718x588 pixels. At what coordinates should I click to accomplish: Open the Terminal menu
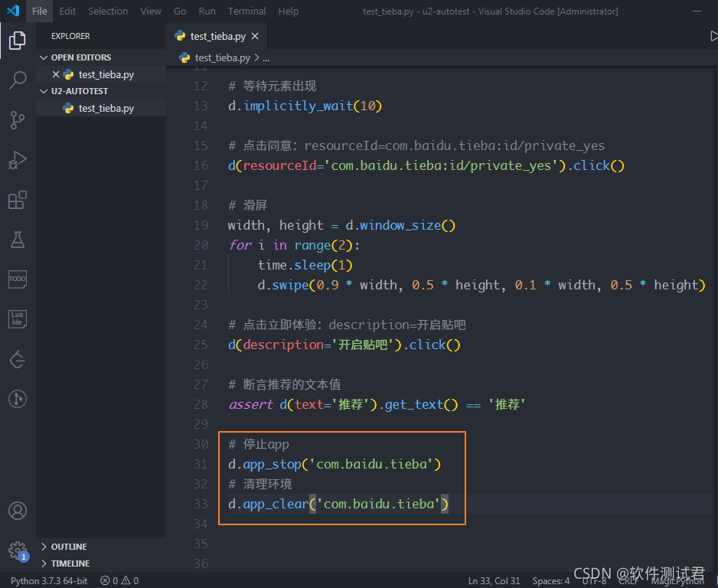[x=246, y=11]
